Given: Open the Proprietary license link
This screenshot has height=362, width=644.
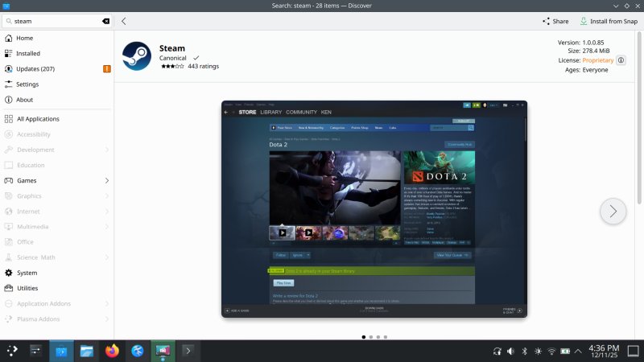Looking at the screenshot, I should 597,60.
